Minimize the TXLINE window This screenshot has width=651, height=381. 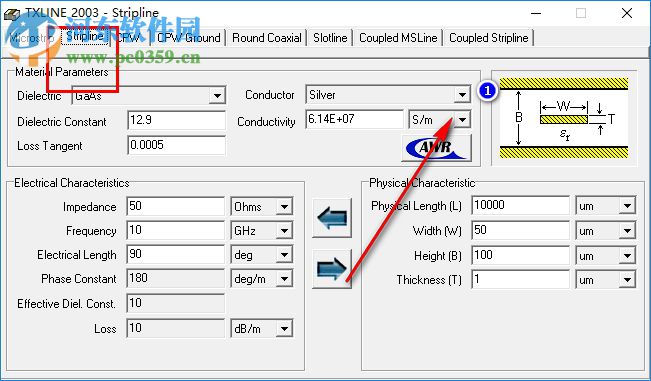point(536,13)
